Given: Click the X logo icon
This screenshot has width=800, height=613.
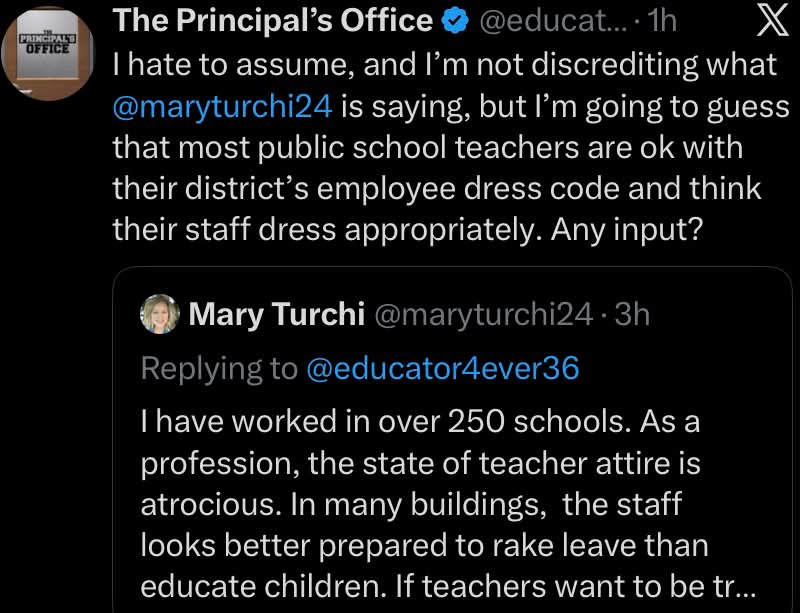Looking at the screenshot, I should click(772, 22).
